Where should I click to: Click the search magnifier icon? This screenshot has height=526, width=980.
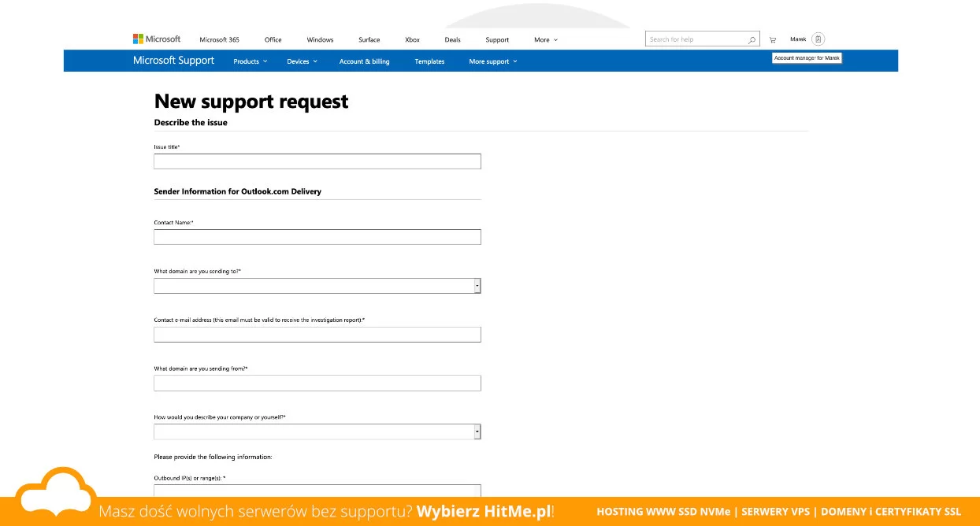point(752,39)
